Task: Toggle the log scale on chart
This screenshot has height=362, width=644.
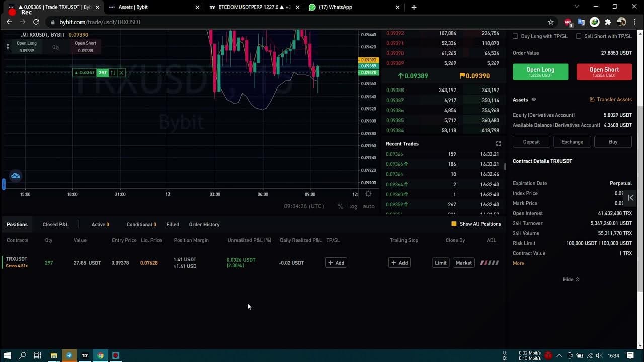Action: tap(353, 206)
